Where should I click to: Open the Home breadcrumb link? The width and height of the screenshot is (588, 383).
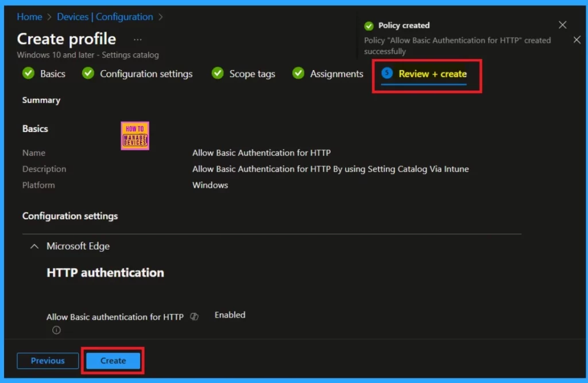pos(29,17)
